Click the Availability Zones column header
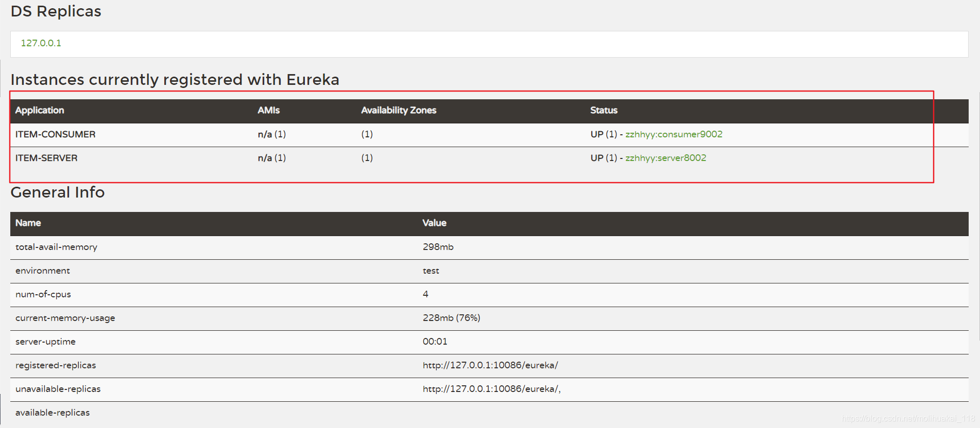The height and width of the screenshot is (428, 980). (x=399, y=110)
